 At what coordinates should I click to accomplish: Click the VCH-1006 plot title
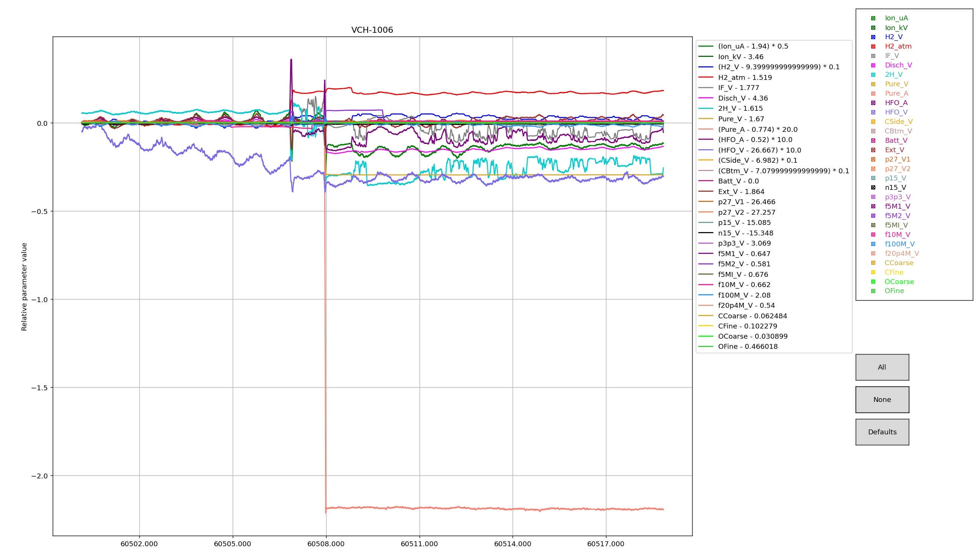coord(372,30)
